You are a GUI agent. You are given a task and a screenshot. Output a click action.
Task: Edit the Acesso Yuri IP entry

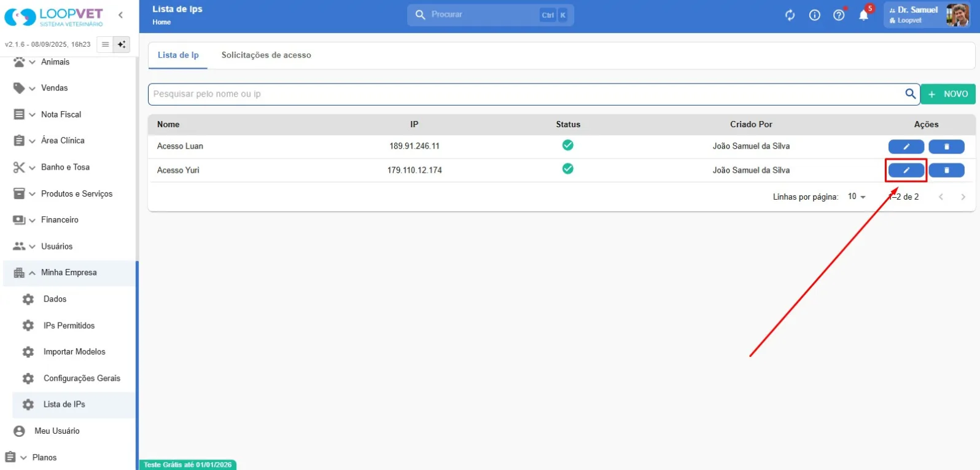[906, 170]
